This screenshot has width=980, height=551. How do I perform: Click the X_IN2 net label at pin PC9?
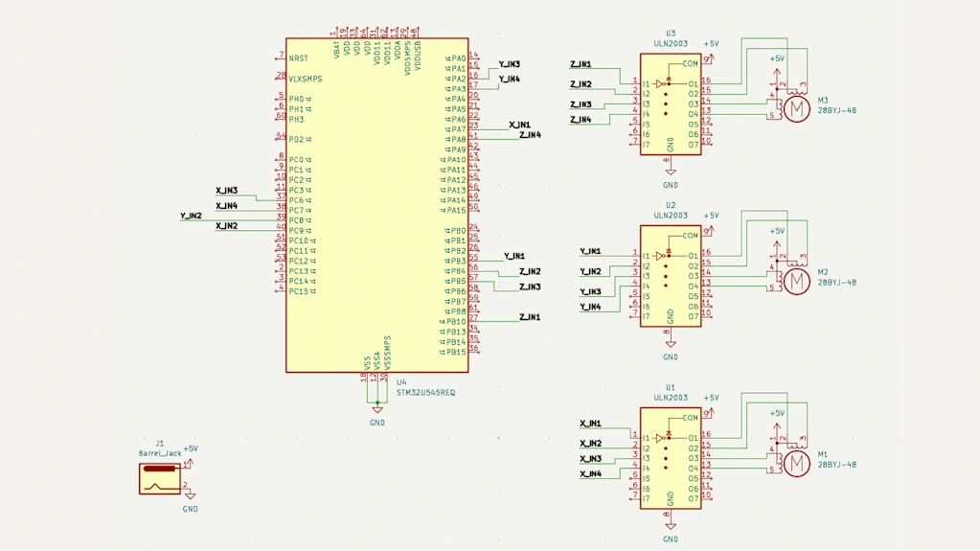[227, 226]
